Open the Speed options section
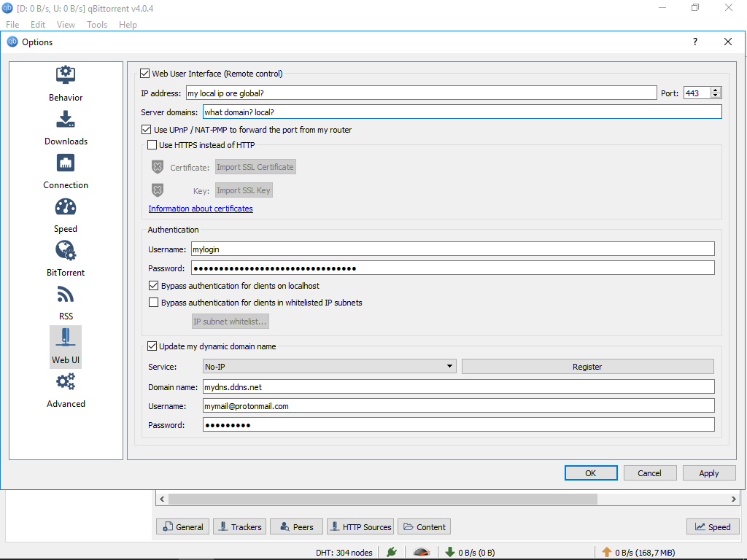The height and width of the screenshot is (560, 747). [x=66, y=216]
